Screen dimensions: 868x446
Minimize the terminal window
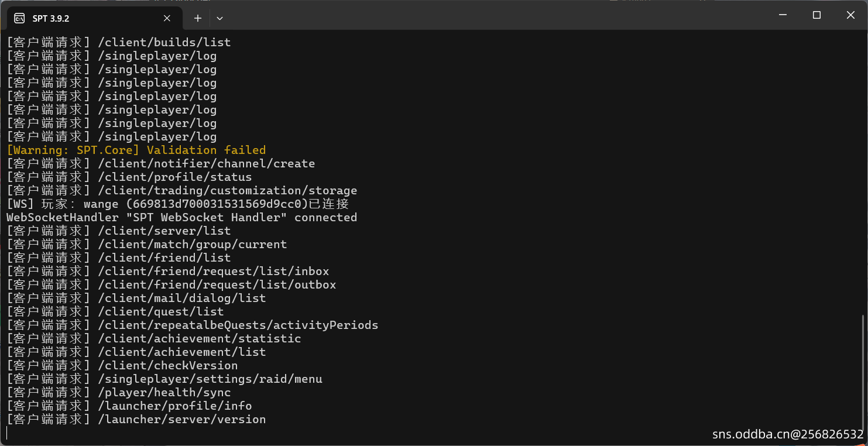(783, 15)
